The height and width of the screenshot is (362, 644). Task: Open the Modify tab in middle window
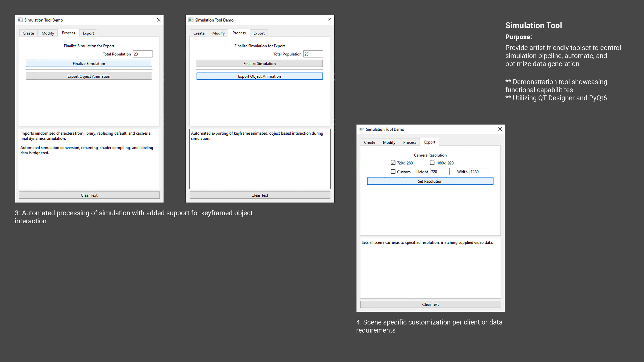218,33
